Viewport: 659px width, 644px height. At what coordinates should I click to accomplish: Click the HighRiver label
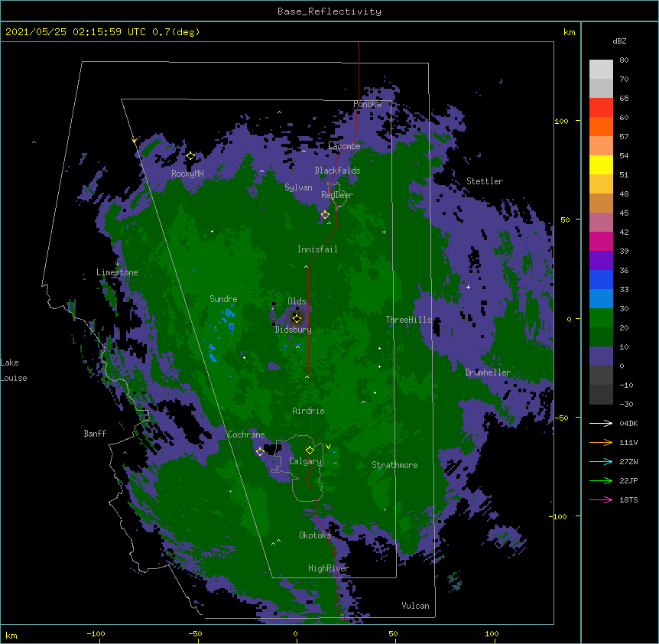(329, 568)
